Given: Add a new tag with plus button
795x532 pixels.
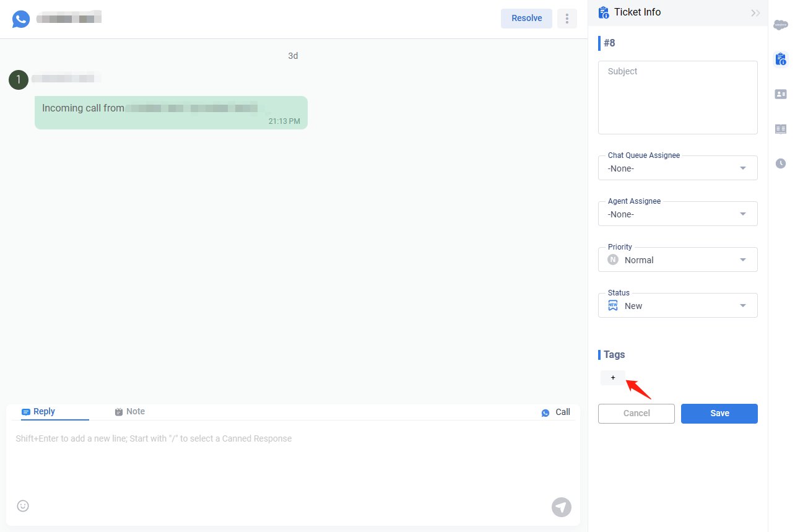Looking at the screenshot, I should click(x=613, y=378).
